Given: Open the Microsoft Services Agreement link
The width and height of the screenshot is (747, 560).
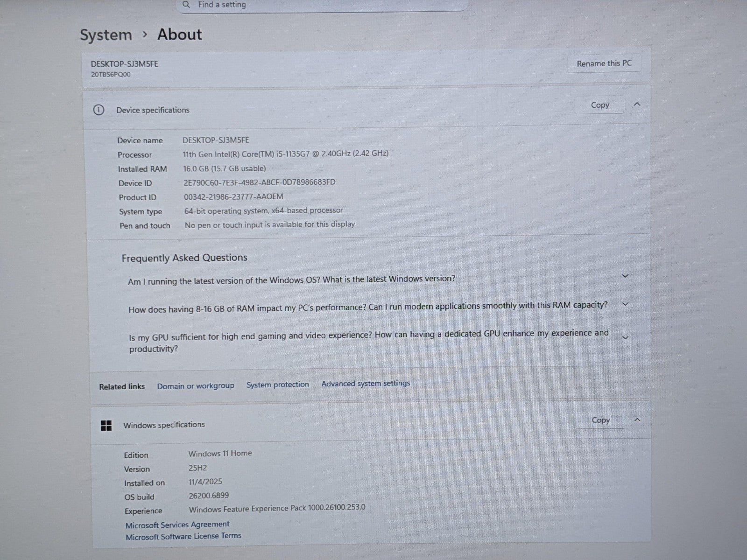Looking at the screenshot, I should tap(177, 525).
